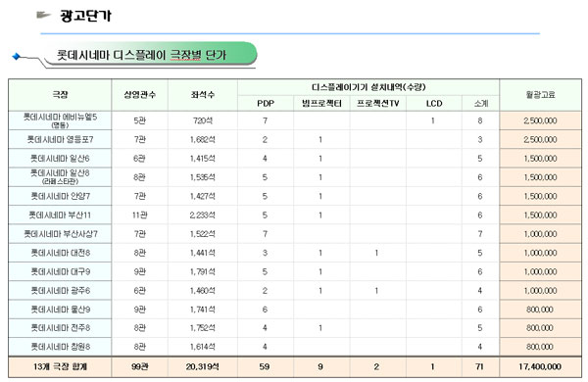The image size is (588, 382).
Task: Click the 롯데시네마 울산9 theater cell
Action: [60, 310]
